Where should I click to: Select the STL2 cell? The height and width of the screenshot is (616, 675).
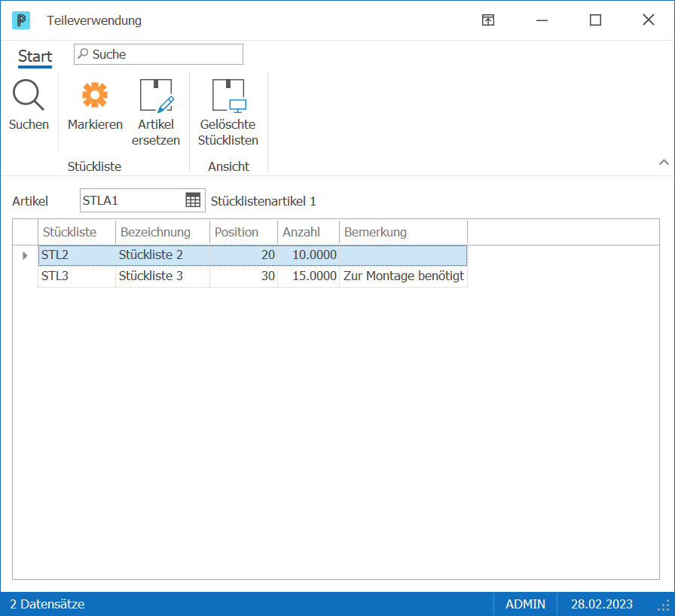(x=77, y=255)
